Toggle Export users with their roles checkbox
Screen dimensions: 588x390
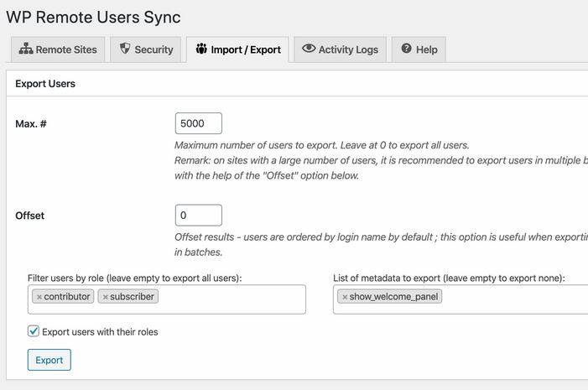pyautogui.click(x=34, y=331)
